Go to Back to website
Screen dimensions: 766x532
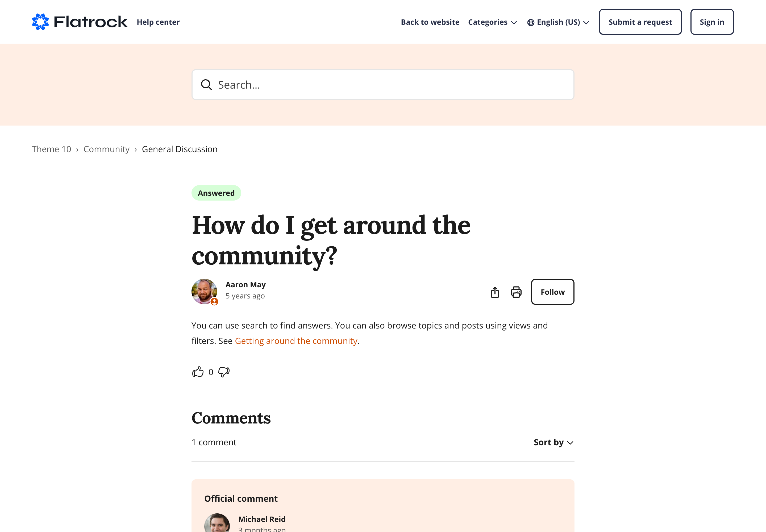coord(430,22)
